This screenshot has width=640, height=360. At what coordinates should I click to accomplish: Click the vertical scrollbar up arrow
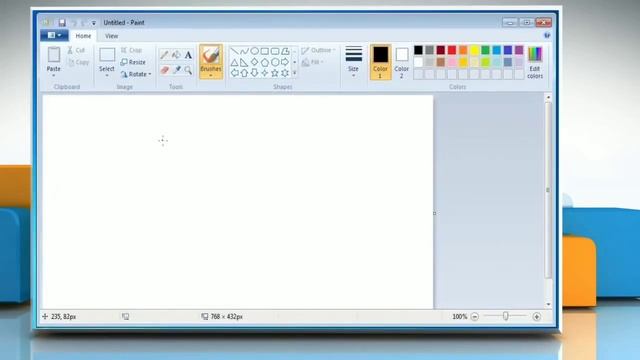(548, 97)
